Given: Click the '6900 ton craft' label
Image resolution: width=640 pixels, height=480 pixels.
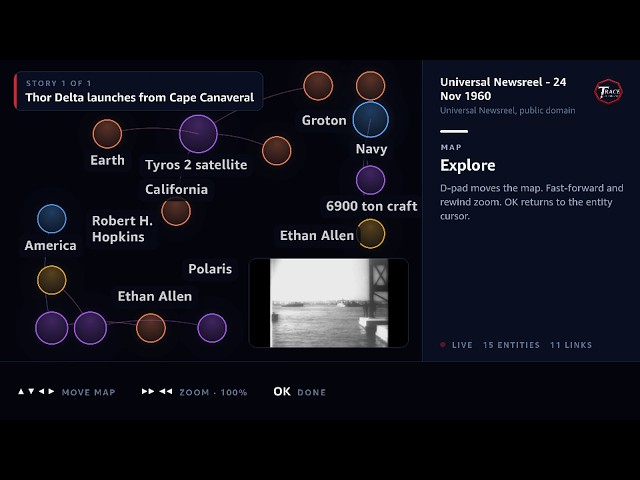Looking at the screenshot, I should click(371, 206).
